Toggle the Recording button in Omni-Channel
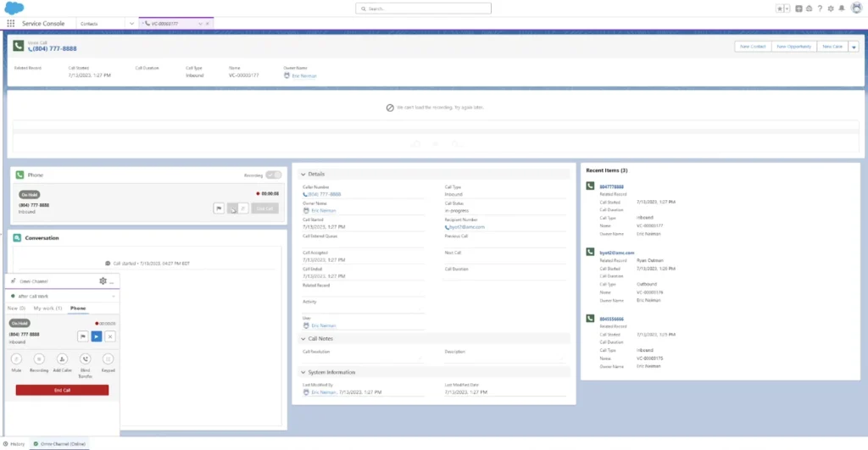Image resolution: width=868 pixels, height=450 pixels. point(40,359)
